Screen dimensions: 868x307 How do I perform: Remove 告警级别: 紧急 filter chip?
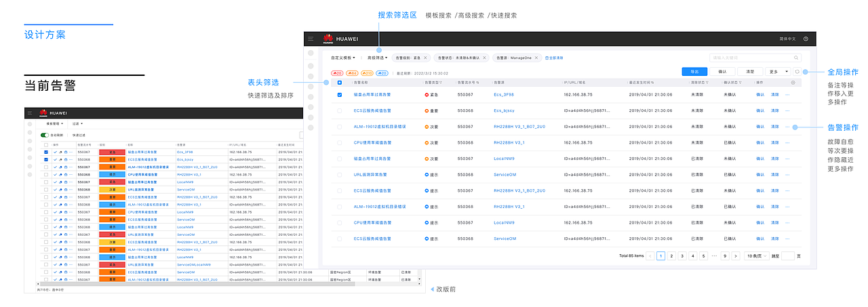(425, 58)
